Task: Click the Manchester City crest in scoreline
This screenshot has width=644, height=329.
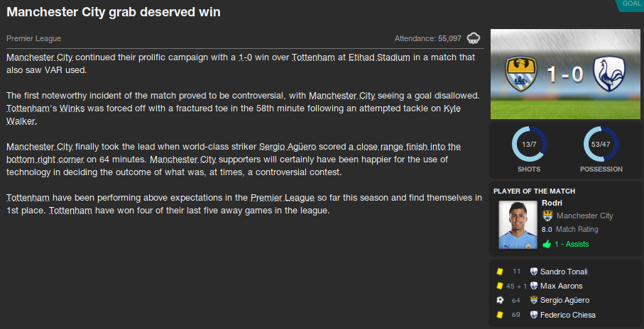Action: click(523, 74)
